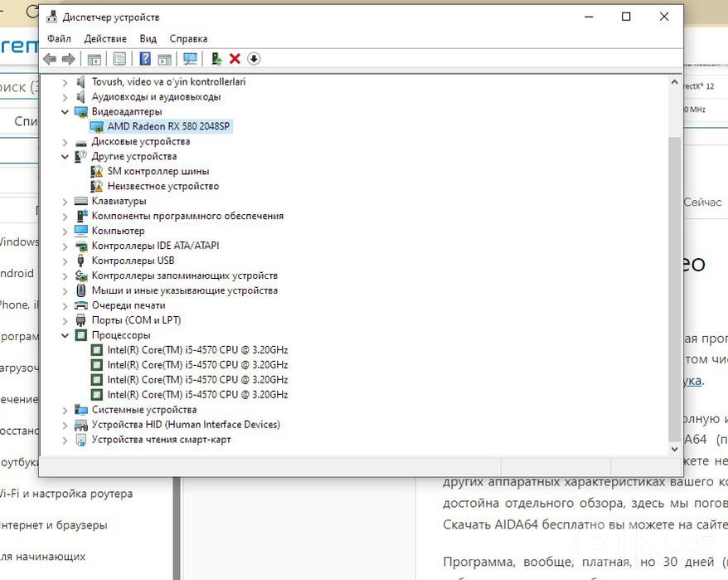Scan for hardware changes via monitor icon
This screenshot has width=728, height=580.
[x=190, y=59]
